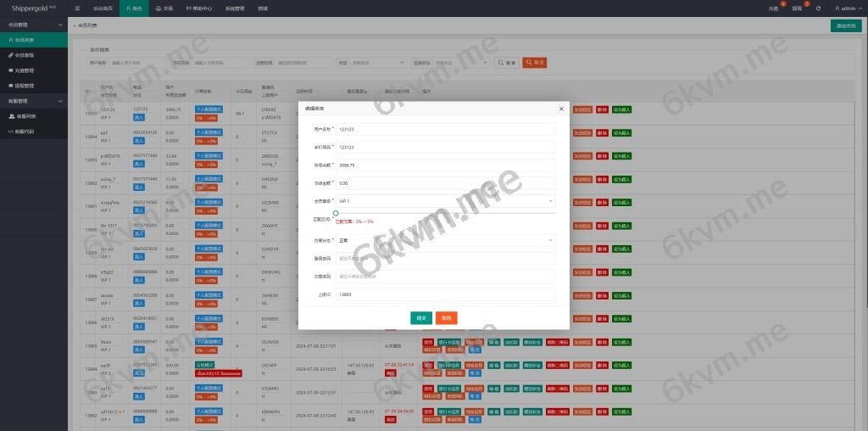Click the refresh icon in top bar
Screen dimensions: 868x431
tap(818, 8)
